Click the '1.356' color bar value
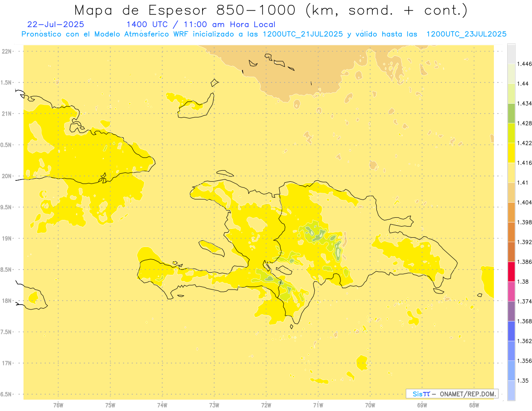Image resolution: width=532 pixels, height=411 pixels. pyautogui.click(x=524, y=361)
